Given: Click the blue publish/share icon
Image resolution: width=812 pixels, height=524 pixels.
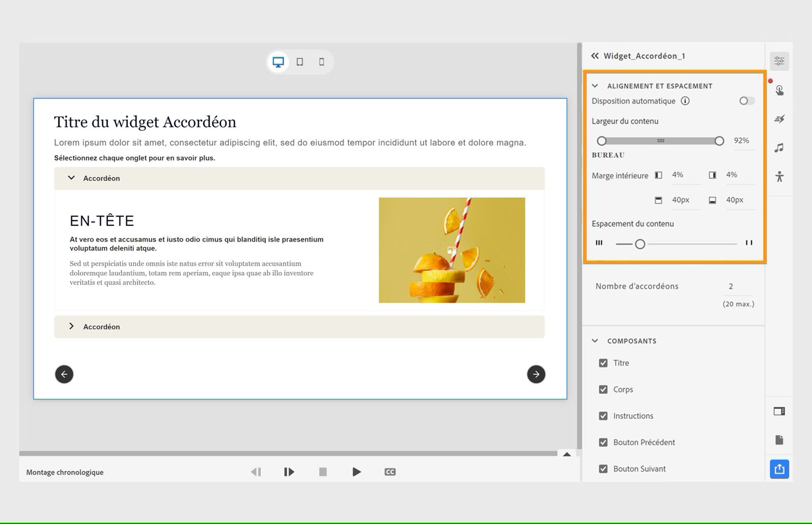Looking at the screenshot, I should 780,469.
